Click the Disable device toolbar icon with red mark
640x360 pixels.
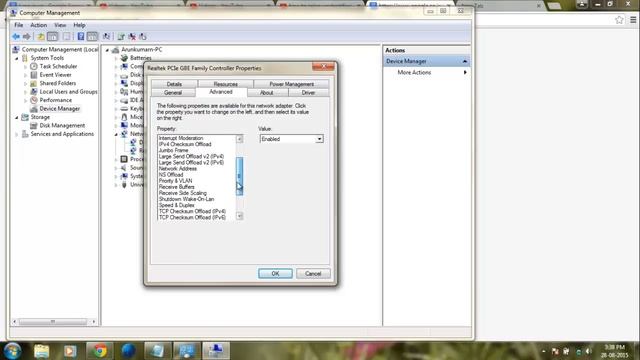[132, 37]
